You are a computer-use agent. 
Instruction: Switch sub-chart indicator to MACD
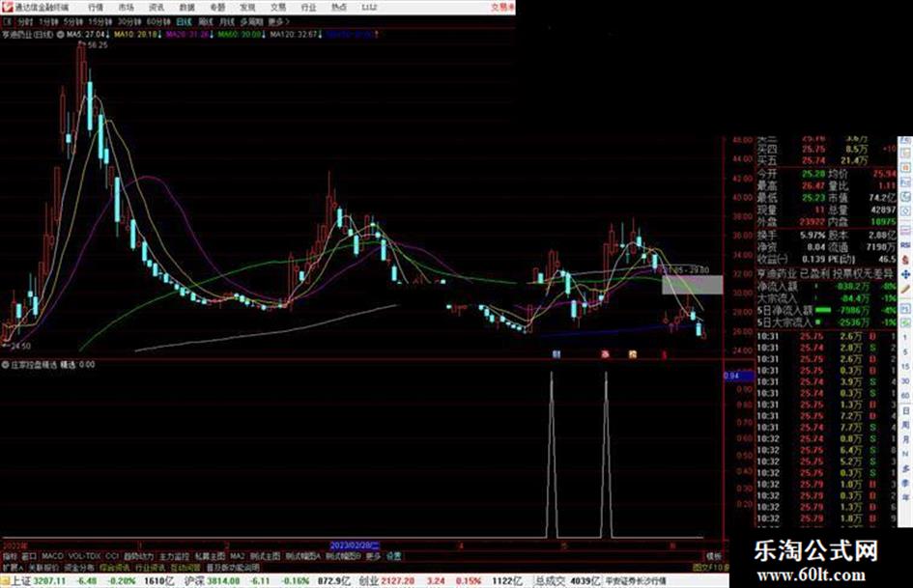52,556
